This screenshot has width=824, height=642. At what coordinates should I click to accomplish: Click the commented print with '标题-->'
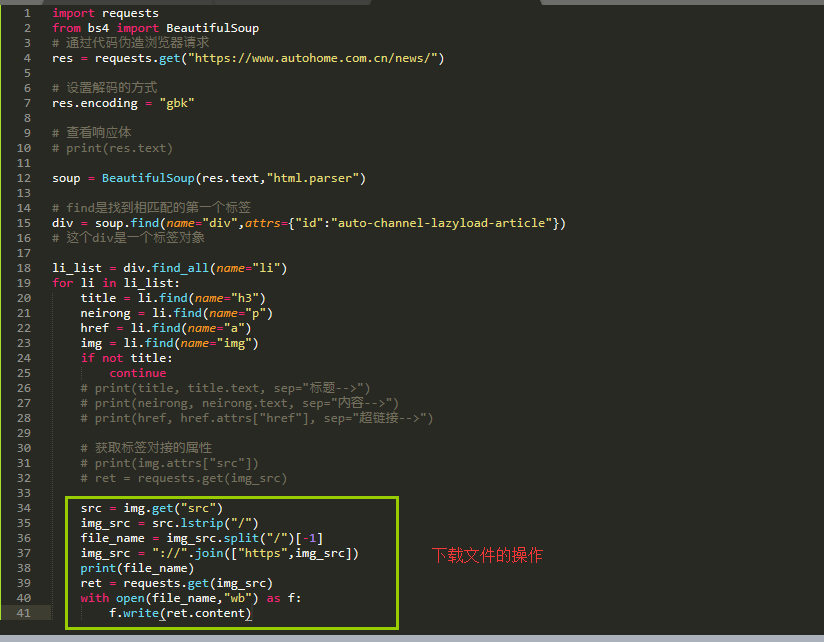(x=225, y=388)
